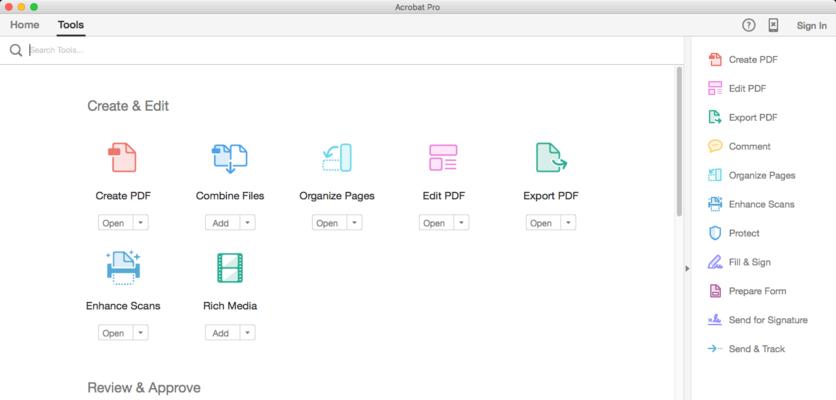The image size is (836, 400).
Task: Click the Organize Pages large icon
Action: (337, 157)
